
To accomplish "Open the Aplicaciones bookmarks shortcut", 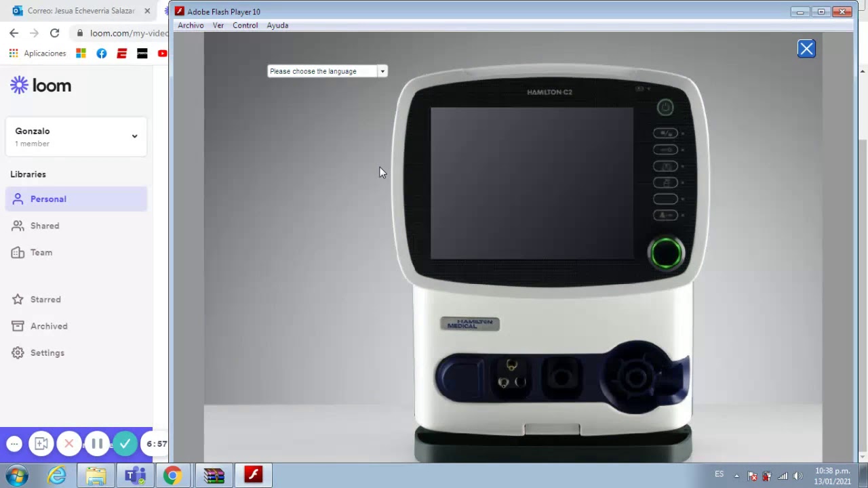I will 37,53.
